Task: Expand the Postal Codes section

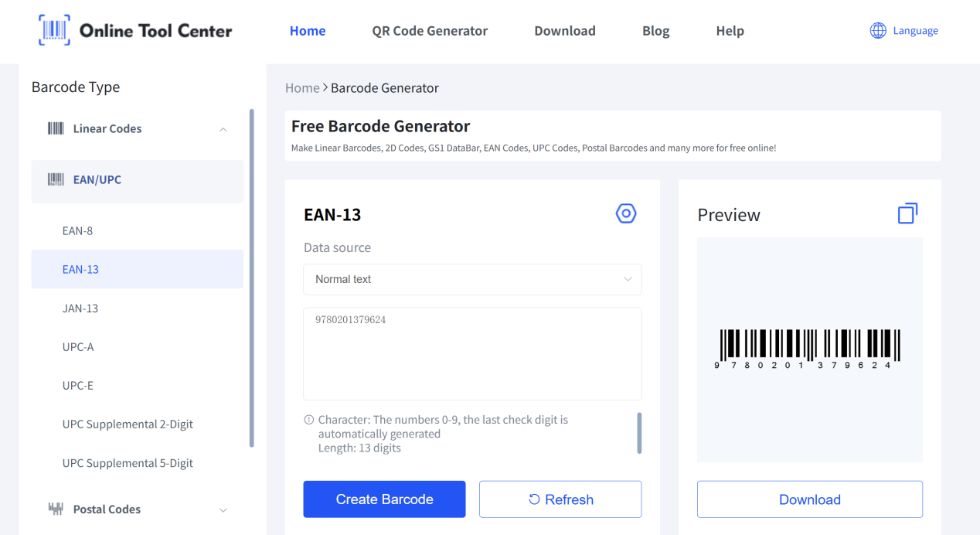Action: click(223, 509)
